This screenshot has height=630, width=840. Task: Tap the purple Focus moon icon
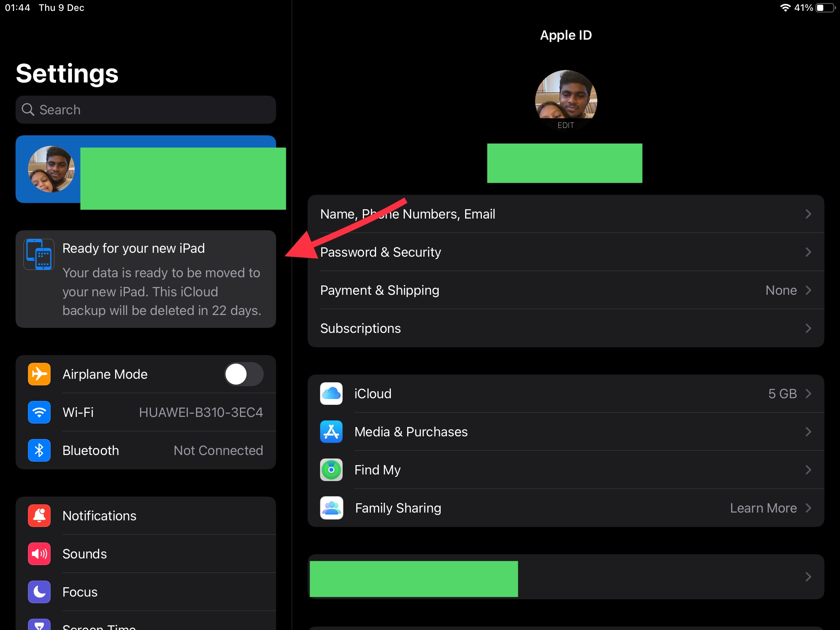(39, 592)
